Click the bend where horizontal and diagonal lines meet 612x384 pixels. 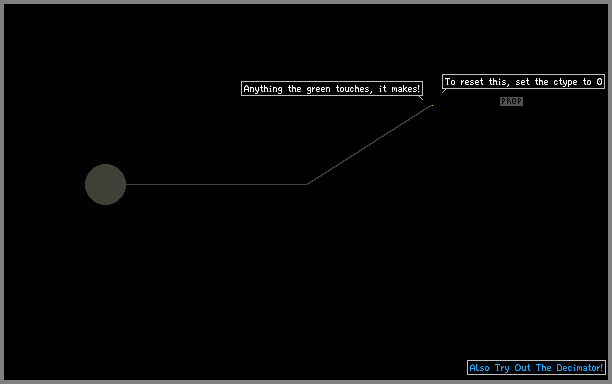307,184
